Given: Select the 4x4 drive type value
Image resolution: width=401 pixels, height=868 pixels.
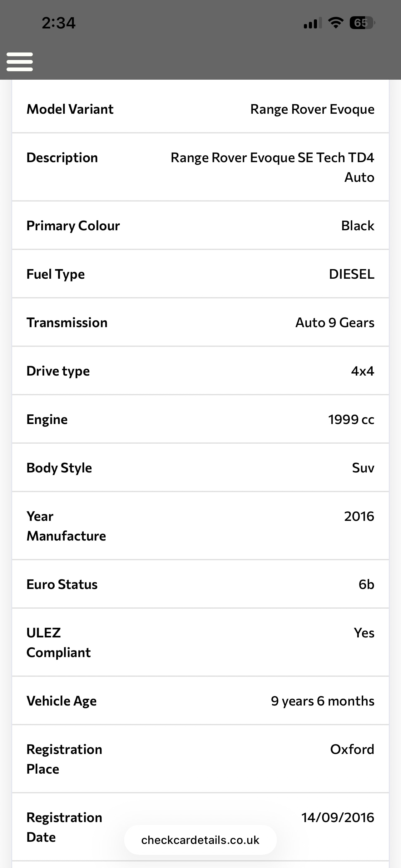Looking at the screenshot, I should (x=362, y=371).
